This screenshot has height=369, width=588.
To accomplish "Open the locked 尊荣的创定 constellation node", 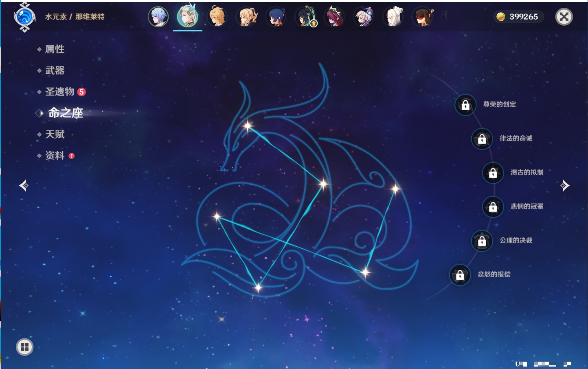I will 465,105.
